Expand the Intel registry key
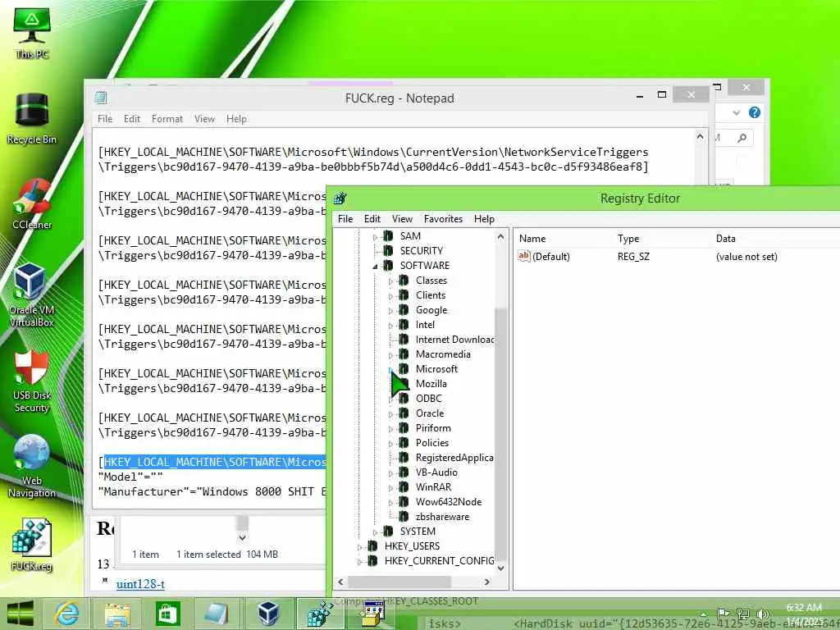Viewport: 840px width, 630px height. pyautogui.click(x=390, y=325)
